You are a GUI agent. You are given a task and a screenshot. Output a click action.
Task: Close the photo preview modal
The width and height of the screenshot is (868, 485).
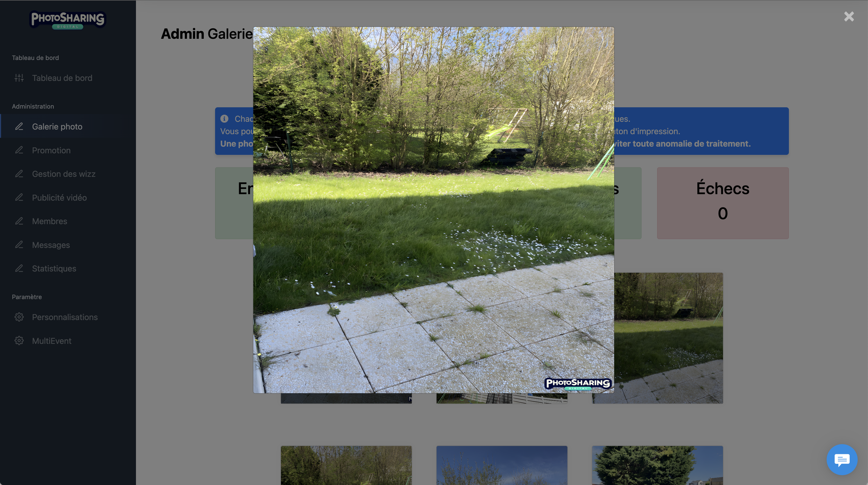click(x=849, y=16)
